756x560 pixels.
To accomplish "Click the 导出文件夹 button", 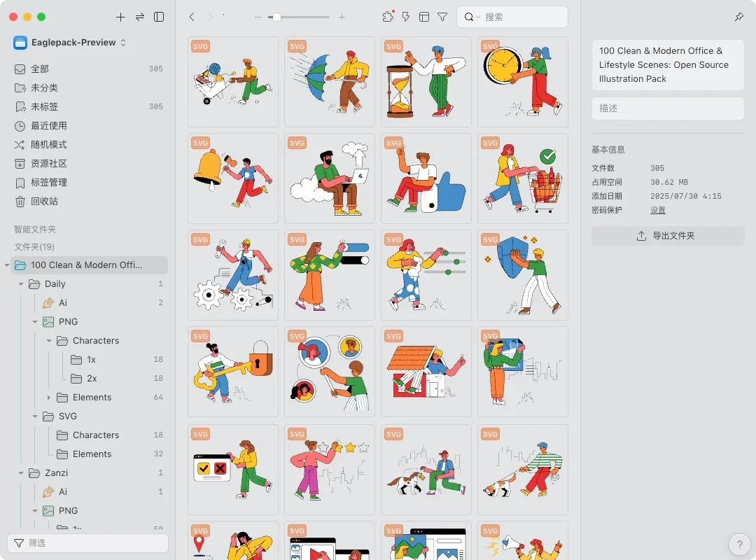I will (x=668, y=236).
